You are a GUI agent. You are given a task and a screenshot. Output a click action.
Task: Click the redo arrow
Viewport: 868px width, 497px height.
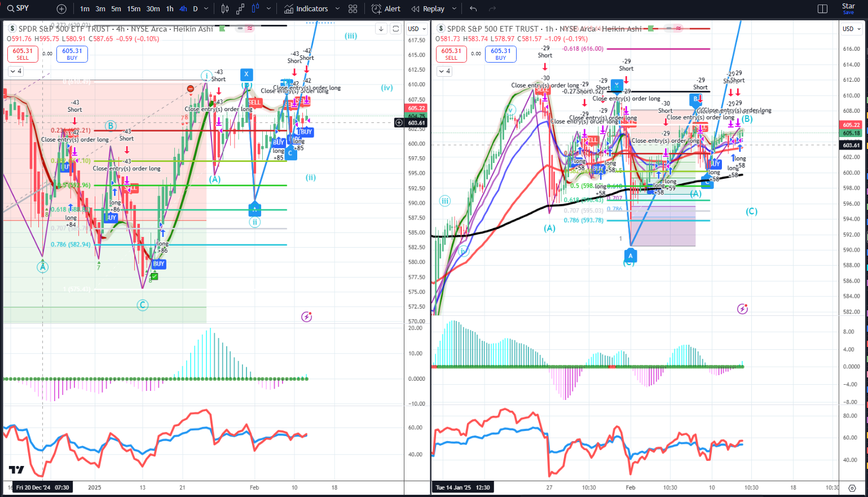point(492,9)
